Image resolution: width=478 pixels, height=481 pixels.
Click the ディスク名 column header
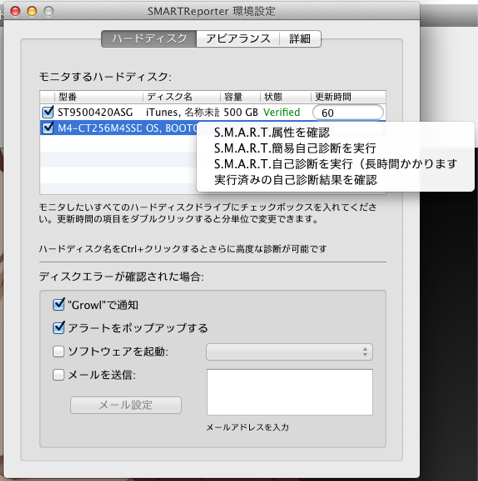coord(182,97)
